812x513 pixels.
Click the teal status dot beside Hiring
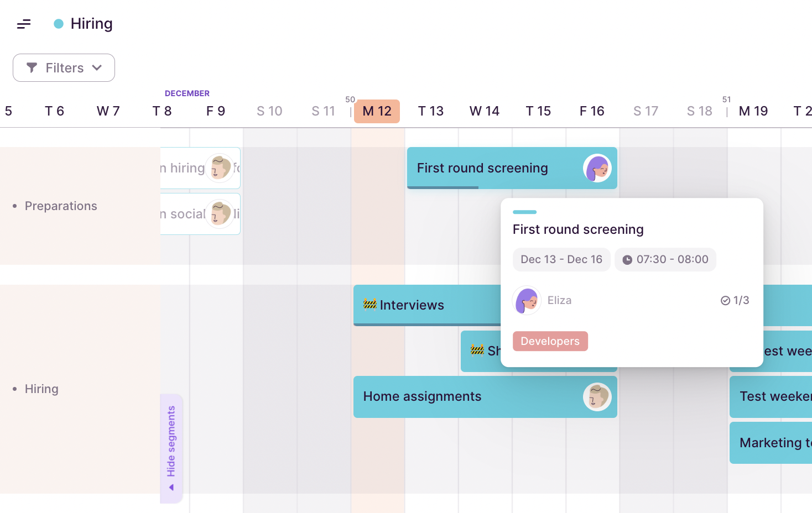58,23
